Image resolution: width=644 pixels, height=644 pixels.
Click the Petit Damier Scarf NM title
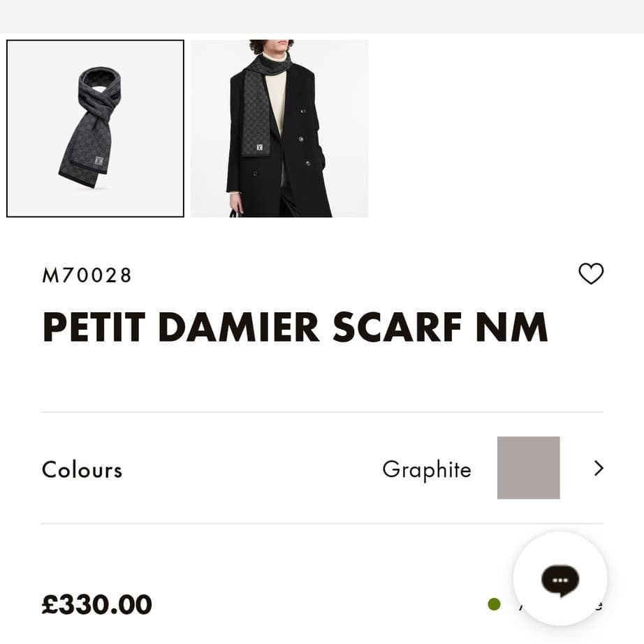pyautogui.click(x=295, y=327)
